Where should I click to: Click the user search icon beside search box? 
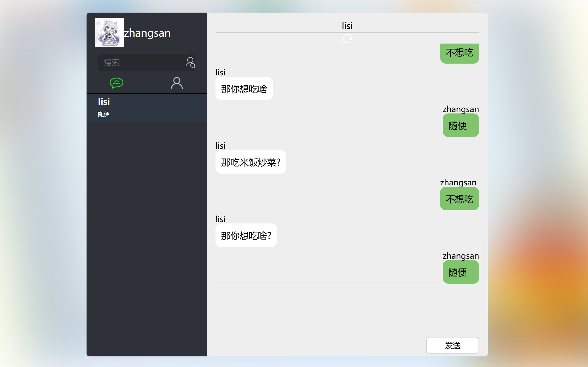coord(191,63)
